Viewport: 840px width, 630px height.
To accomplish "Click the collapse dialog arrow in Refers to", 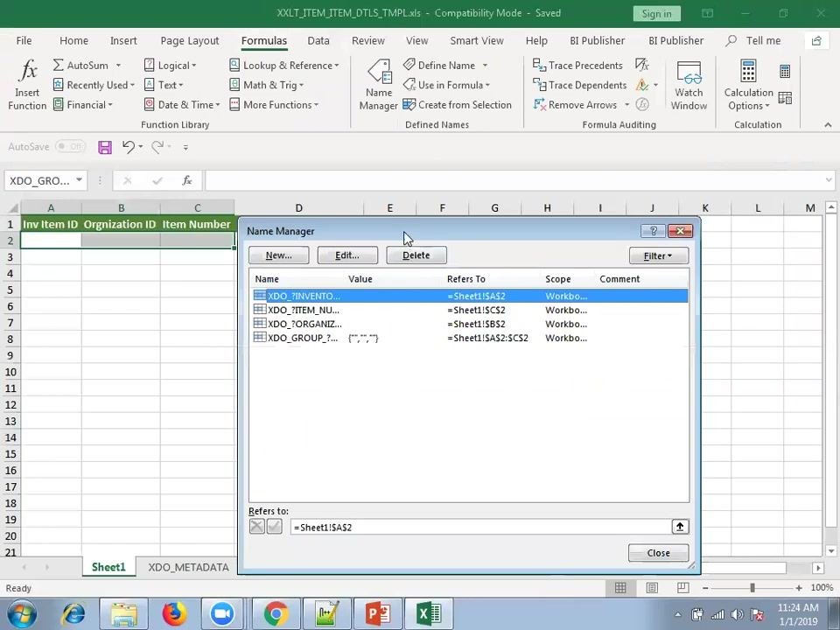I will tap(680, 527).
